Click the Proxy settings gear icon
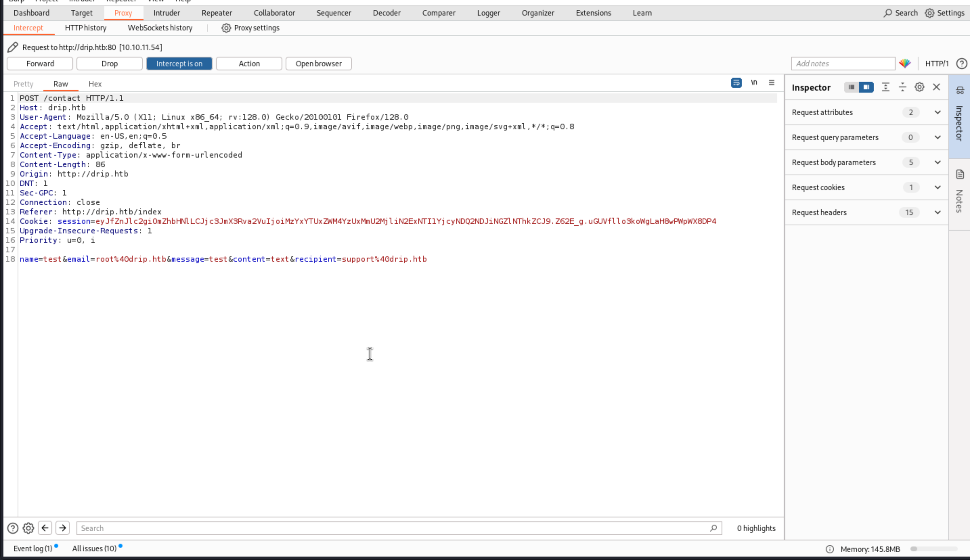This screenshot has width=970, height=560. click(226, 28)
